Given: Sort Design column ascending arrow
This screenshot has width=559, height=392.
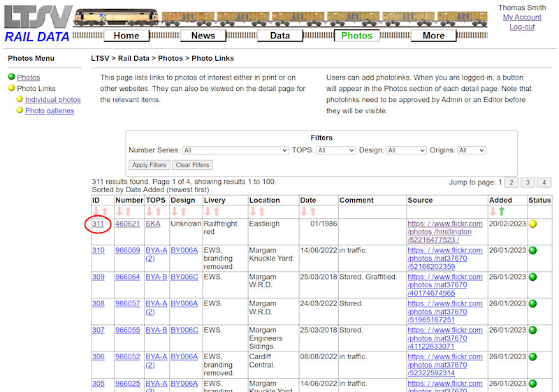Looking at the screenshot, I should 183,211.
